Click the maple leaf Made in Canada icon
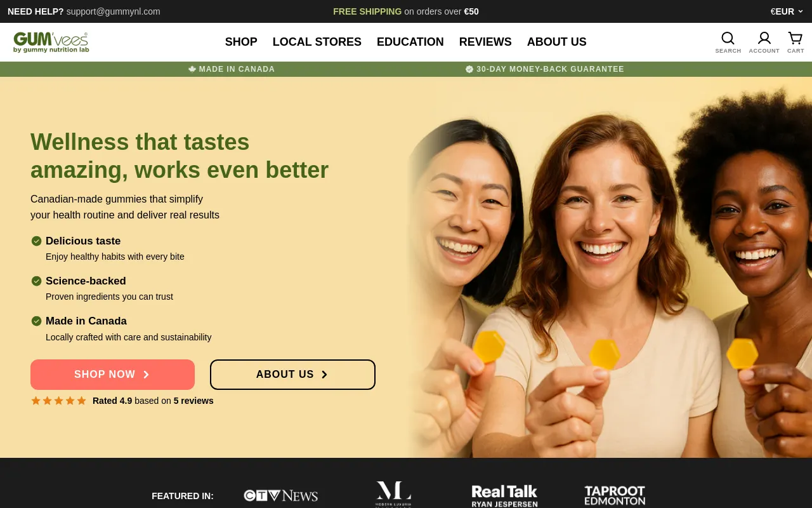 (x=192, y=69)
